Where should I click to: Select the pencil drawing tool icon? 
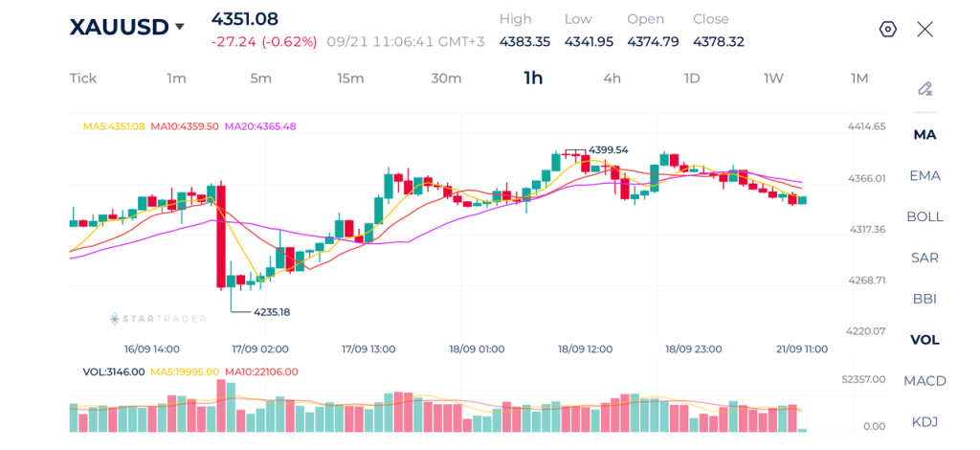click(925, 89)
